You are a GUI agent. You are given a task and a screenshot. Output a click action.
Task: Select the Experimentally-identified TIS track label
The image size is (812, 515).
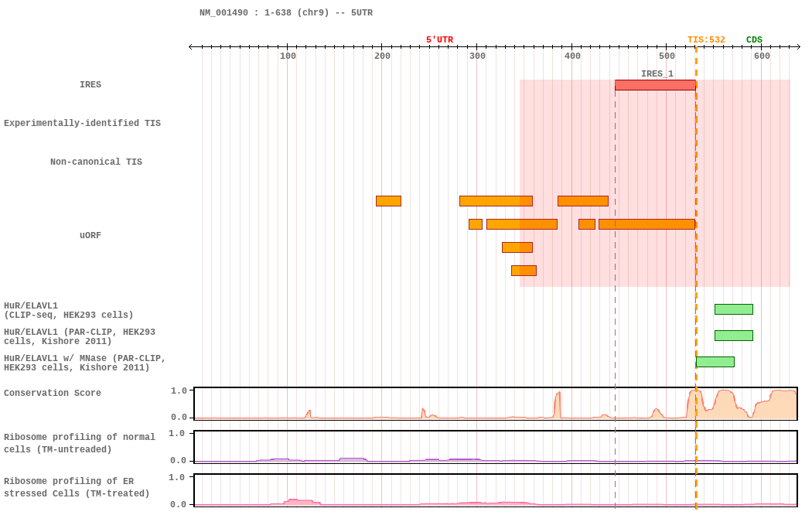tap(82, 124)
